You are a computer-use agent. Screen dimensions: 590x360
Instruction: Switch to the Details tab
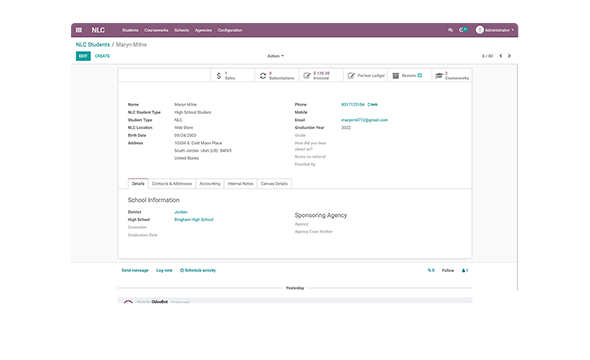tap(138, 184)
